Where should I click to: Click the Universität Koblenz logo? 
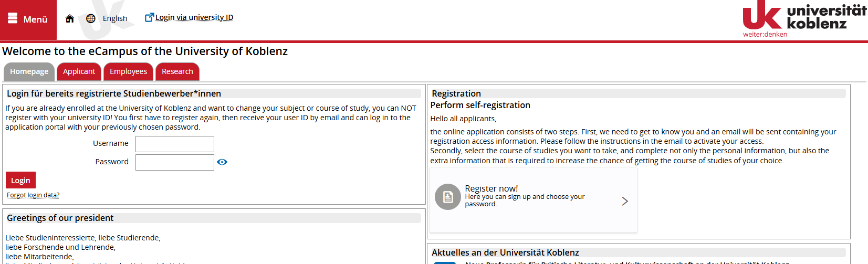(804, 19)
